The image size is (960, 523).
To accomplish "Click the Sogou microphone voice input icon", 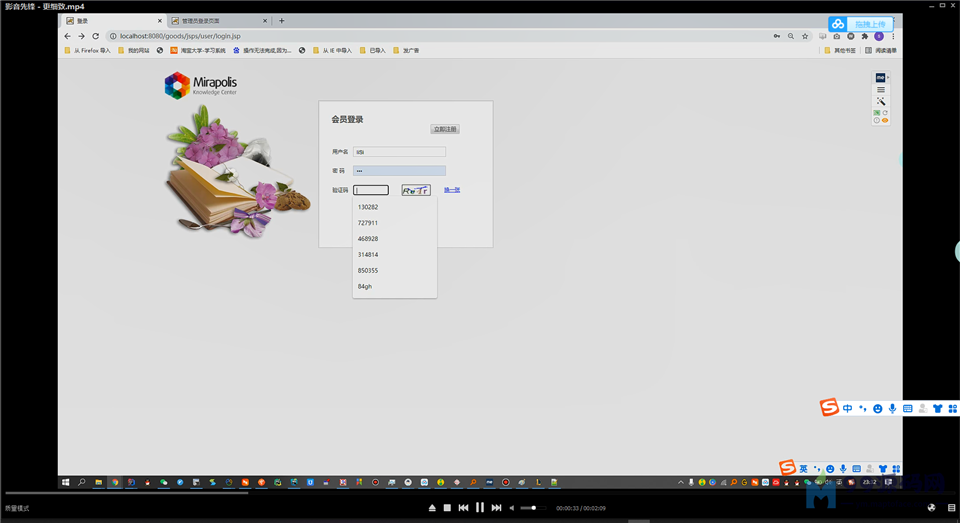I will [893, 408].
